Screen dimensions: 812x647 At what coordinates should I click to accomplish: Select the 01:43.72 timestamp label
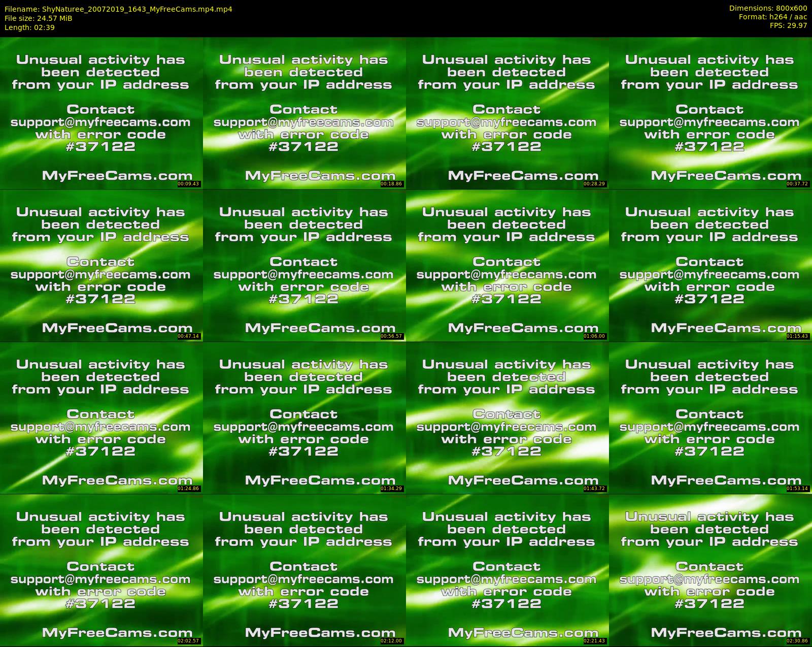[x=595, y=489]
